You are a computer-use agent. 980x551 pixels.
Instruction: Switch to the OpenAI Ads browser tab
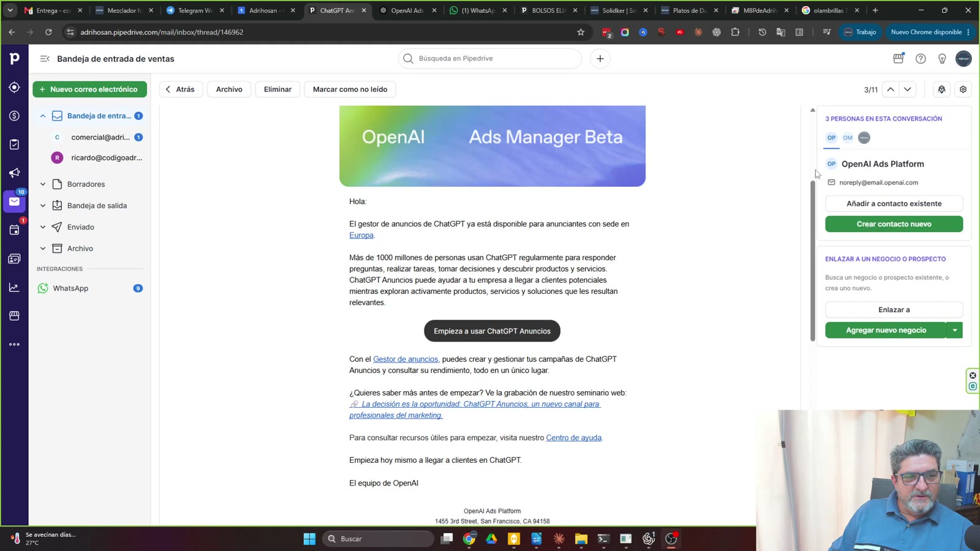pyautogui.click(x=408, y=10)
